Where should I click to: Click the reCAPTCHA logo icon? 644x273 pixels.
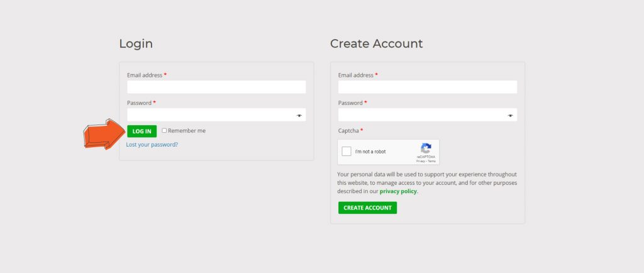(426, 148)
